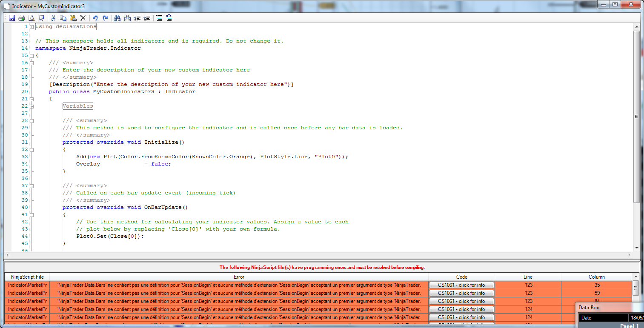Click the Code column header
This screenshot has height=328, width=644.
pos(461,277)
